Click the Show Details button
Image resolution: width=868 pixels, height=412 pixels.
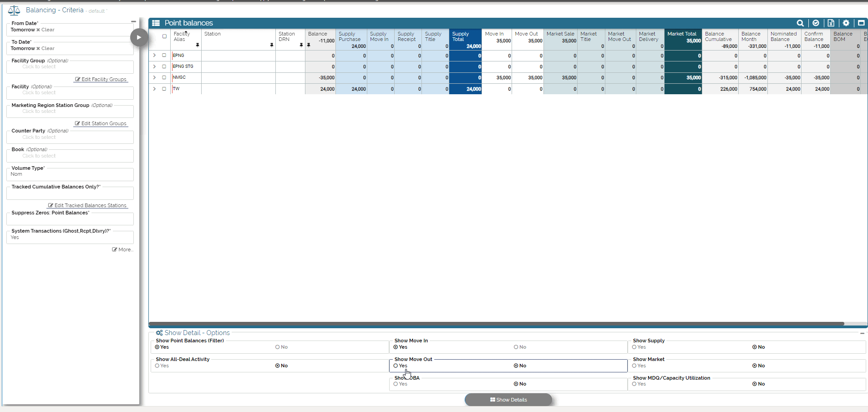pos(508,400)
